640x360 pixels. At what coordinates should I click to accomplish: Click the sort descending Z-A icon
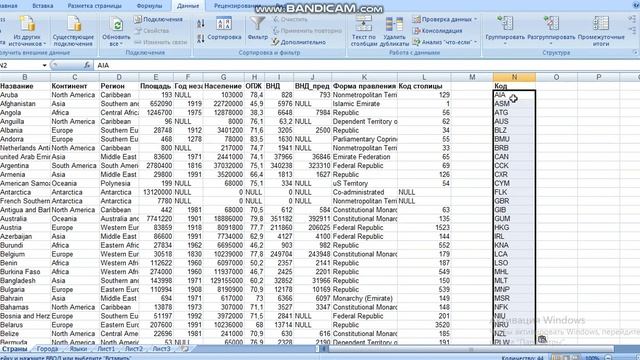[x=201, y=39]
